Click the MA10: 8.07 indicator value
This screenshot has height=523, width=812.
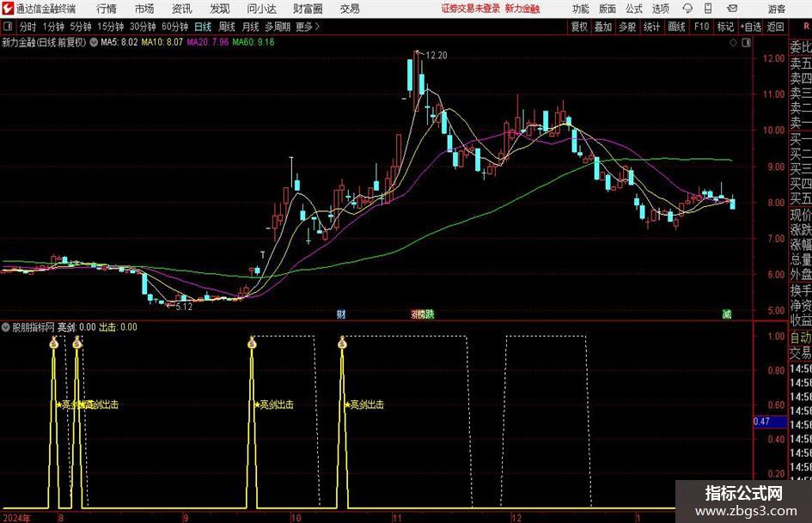(x=162, y=42)
